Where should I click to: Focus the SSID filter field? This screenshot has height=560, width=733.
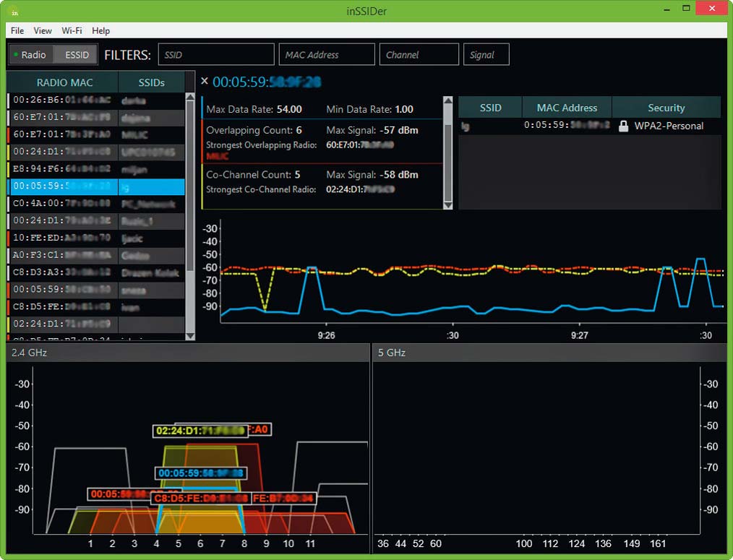tap(216, 55)
